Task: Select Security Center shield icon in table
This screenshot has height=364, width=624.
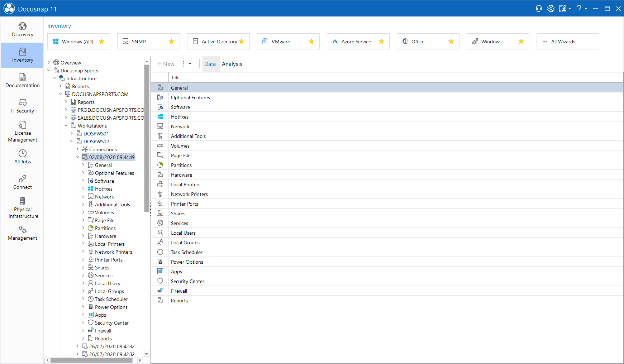Action: tap(160, 281)
